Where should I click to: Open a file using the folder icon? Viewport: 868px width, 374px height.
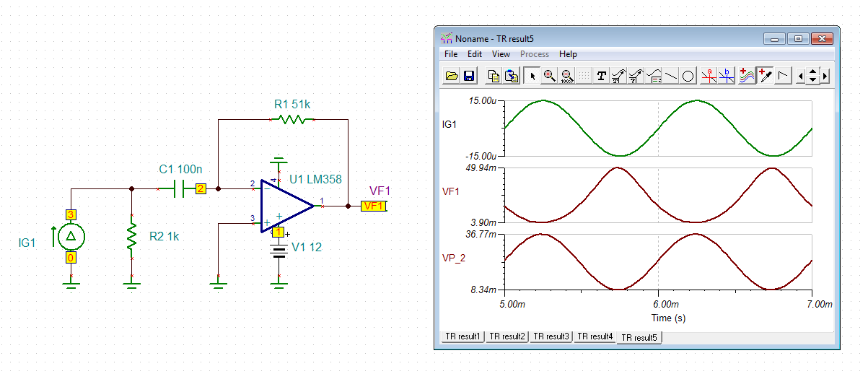tap(452, 76)
